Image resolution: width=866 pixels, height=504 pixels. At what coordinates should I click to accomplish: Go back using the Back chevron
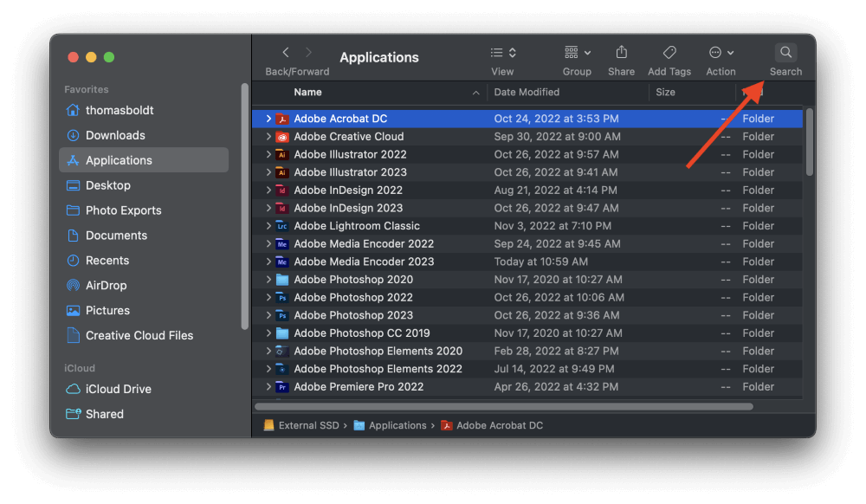286,53
